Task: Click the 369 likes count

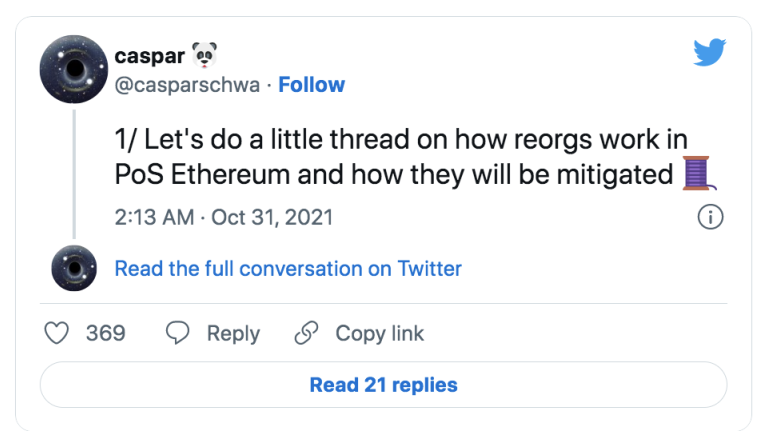Action: pos(106,333)
